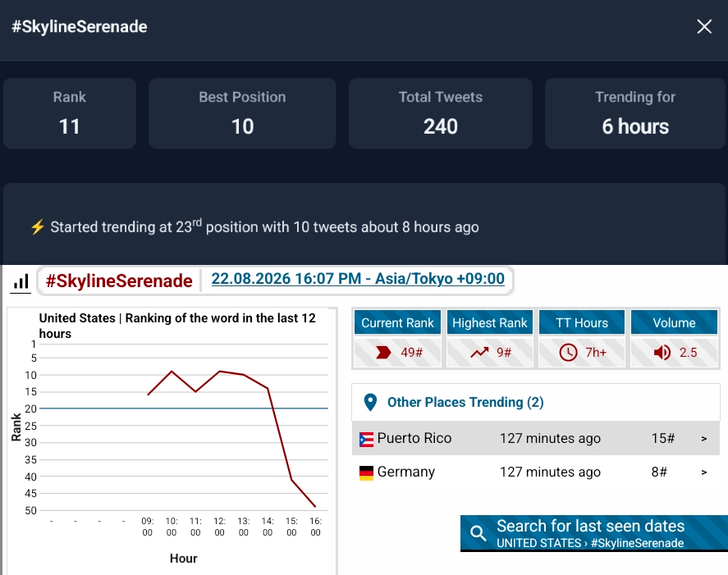Click the 15# rank for Puerto Rico
The width and height of the screenshot is (728, 575).
(x=663, y=438)
